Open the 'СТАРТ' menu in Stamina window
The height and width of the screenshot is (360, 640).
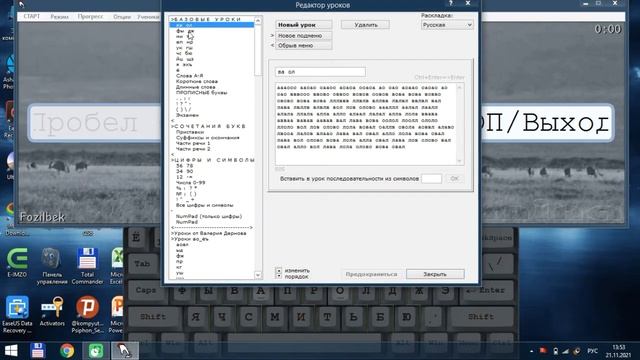coord(32,16)
